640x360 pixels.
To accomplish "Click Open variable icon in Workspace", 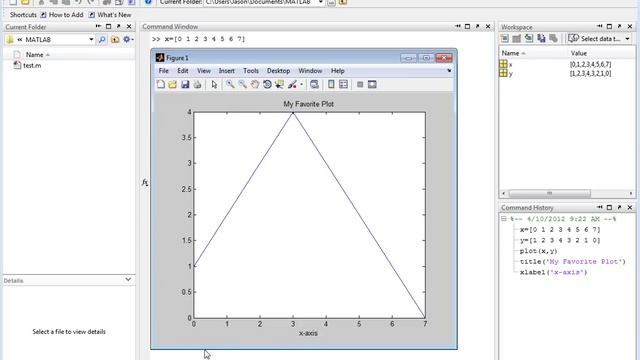I will tap(517, 38).
